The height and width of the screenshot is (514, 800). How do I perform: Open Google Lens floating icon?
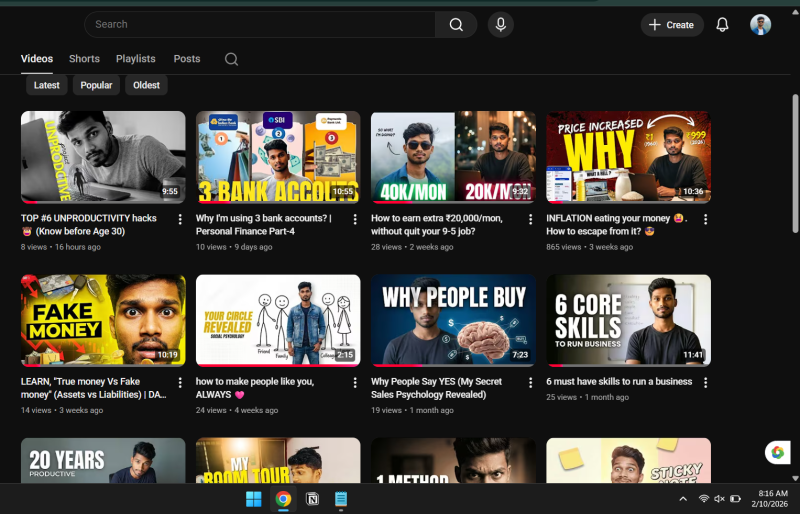coord(777,453)
